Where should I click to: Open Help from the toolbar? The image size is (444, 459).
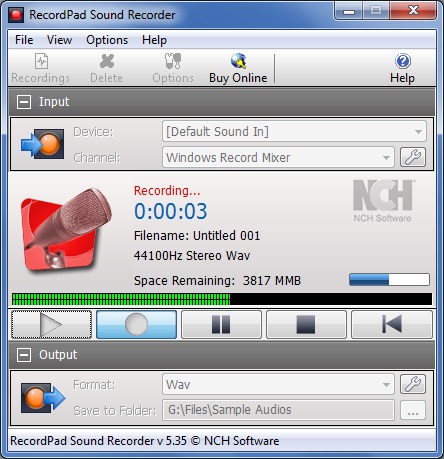coord(403,69)
